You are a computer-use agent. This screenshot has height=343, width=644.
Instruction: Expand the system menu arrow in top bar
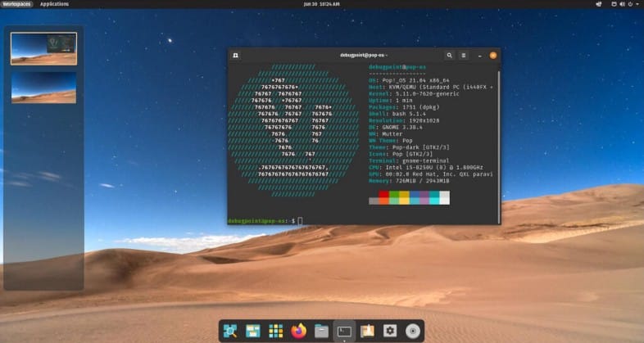coord(637,4)
